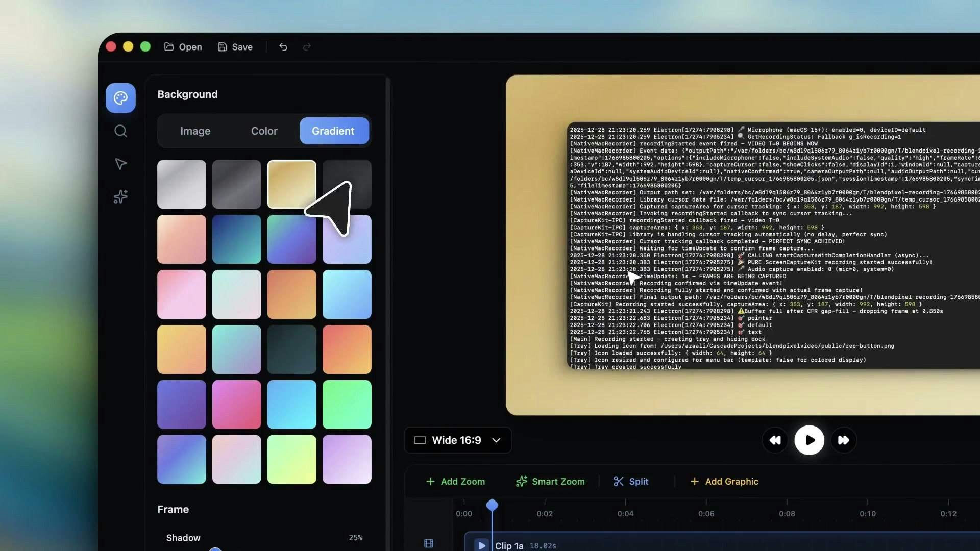Open the Zoom magnifier panel in the sidebar
The width and height of the screenshot is (980, 551).
point(120,131)
